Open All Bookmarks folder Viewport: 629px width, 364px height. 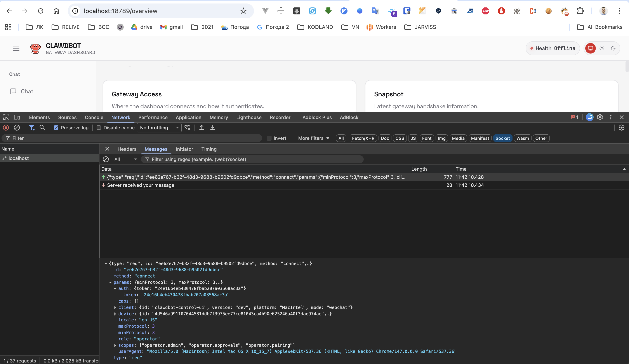point(599,27)
